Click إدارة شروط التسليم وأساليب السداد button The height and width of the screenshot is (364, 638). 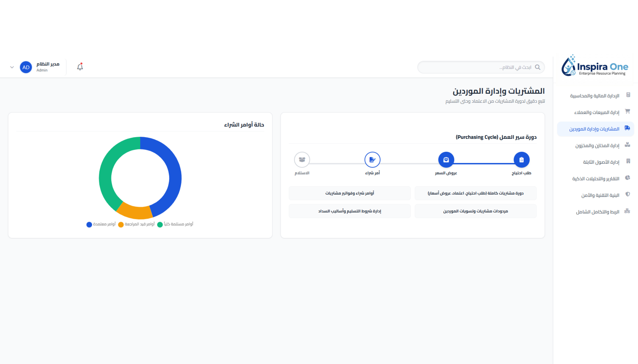tap(350, 211)
